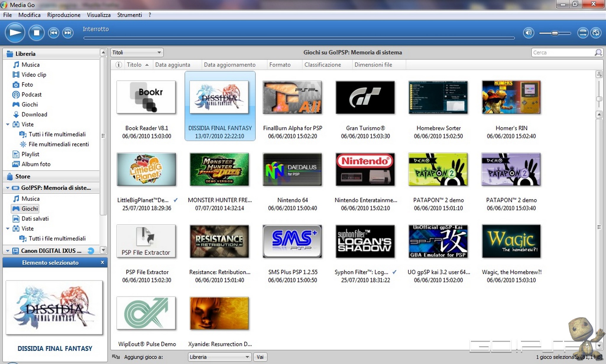Viewport: 606px width, 364px height.
Task: Open the ? help menu
Action: [x=150, y=15]
